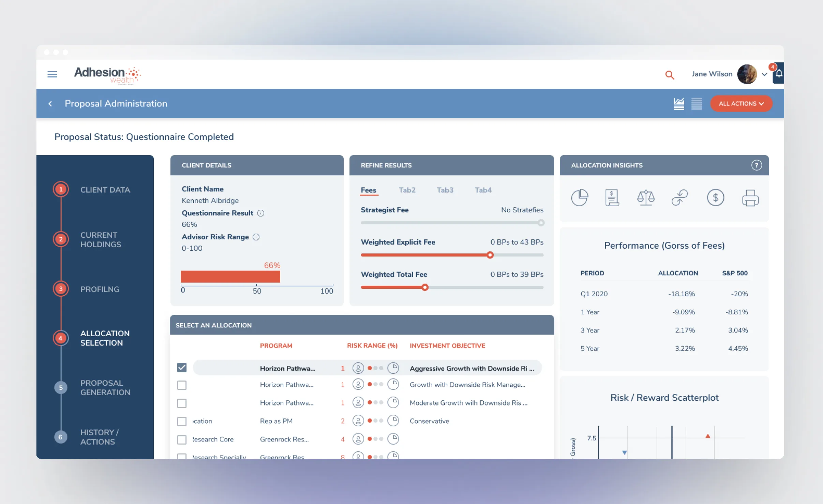Click person icon in Conservative row
Viewport: 823px width, 504px height.
[358, 420]
